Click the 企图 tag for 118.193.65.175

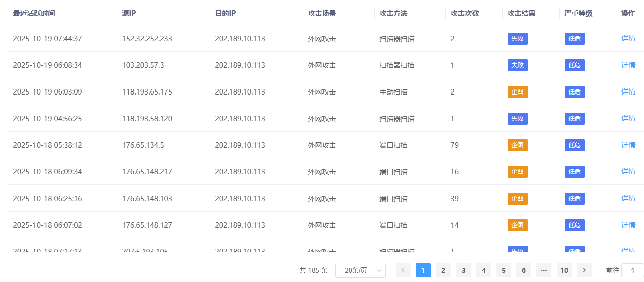coord(517,92)
